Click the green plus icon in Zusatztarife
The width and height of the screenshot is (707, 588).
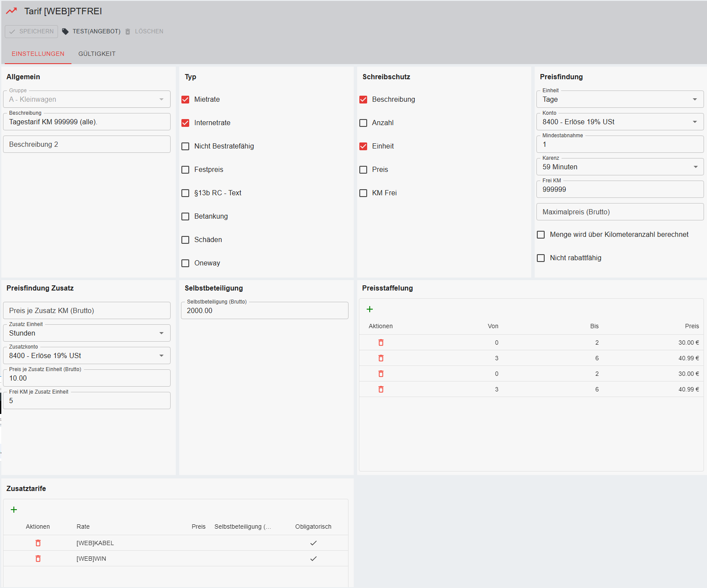pyautogui.click(x=14, y=510)
